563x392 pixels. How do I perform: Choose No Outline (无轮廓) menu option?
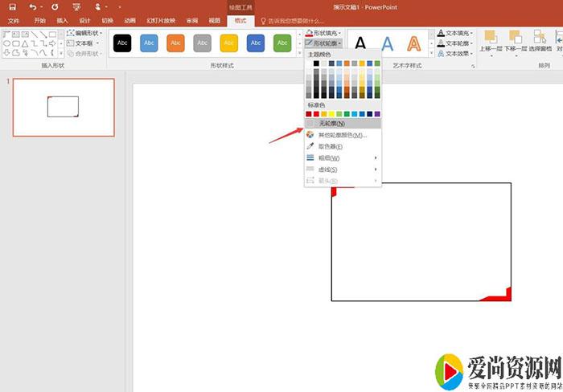pyautogui.click(x=331, y=124)
